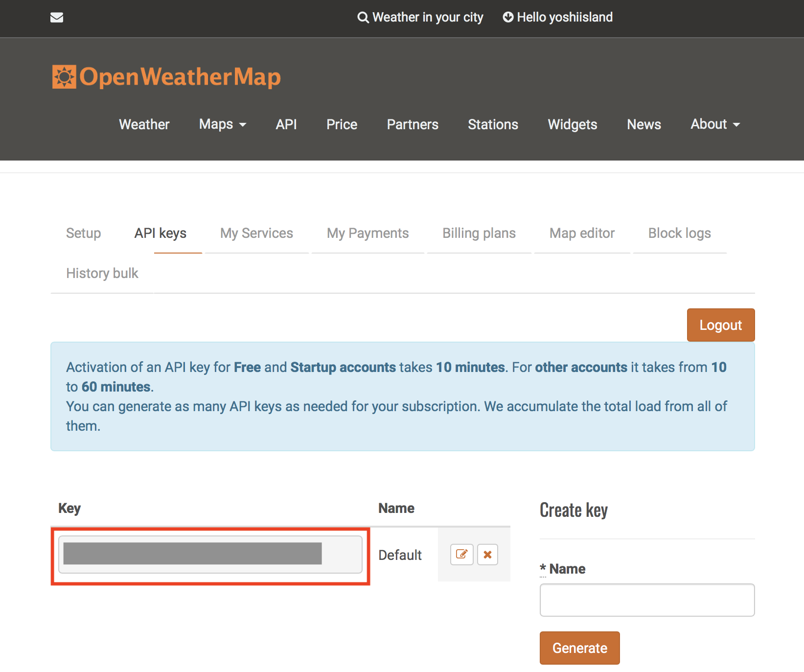
Task: Delete the Default API key
Action: coord(487,555)
